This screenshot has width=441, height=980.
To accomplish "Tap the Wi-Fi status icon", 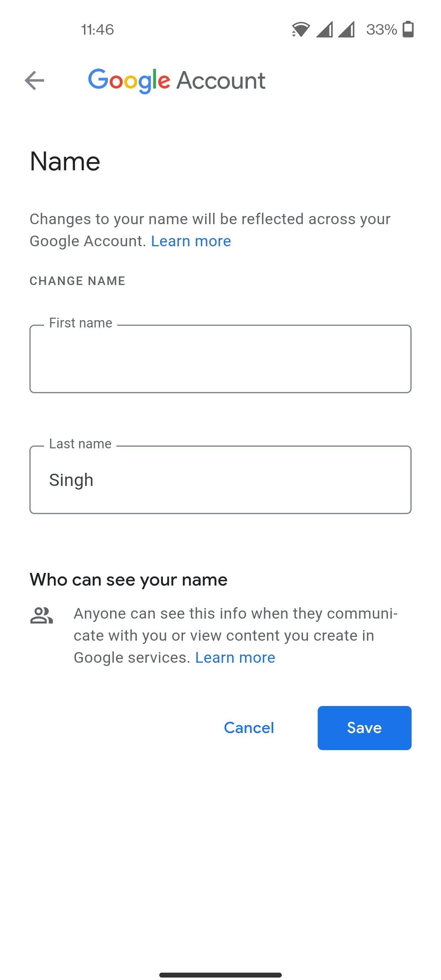I will [x=301, y=29].
